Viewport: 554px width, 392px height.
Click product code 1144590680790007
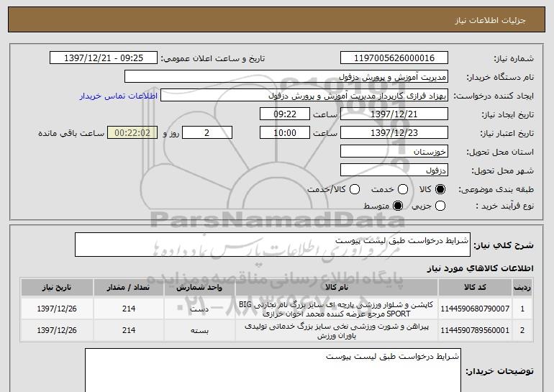tap(475, 309)
